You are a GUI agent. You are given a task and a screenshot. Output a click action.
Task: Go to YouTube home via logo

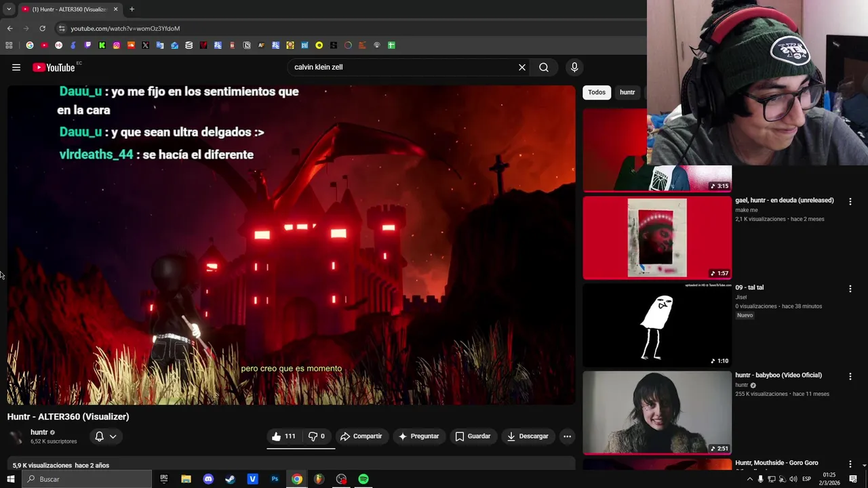click(x=54, y=67)
